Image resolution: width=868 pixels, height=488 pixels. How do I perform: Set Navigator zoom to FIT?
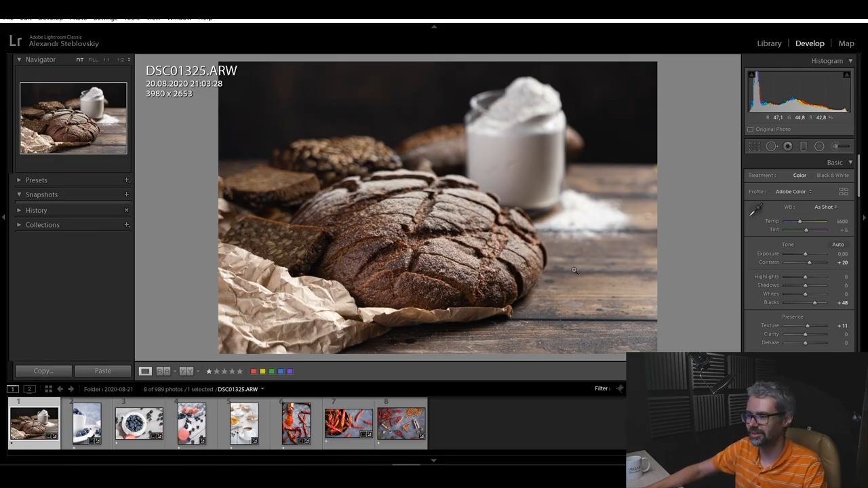(80, 60)
